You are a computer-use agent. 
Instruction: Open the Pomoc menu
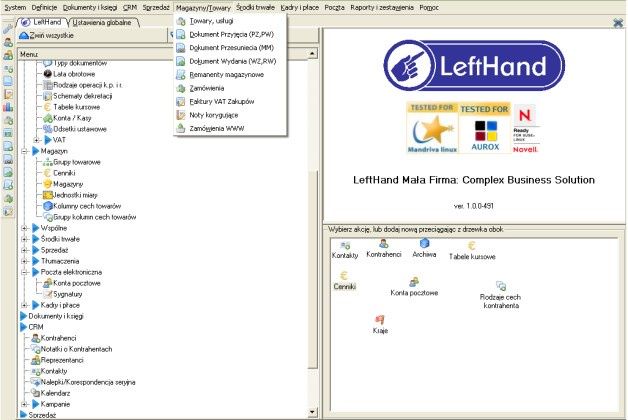(x=429, y=7)
